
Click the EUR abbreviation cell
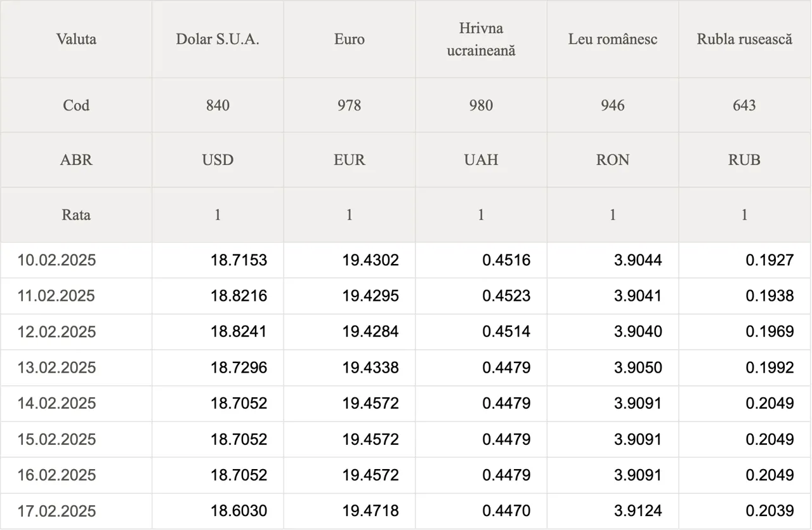coord(350,160)
